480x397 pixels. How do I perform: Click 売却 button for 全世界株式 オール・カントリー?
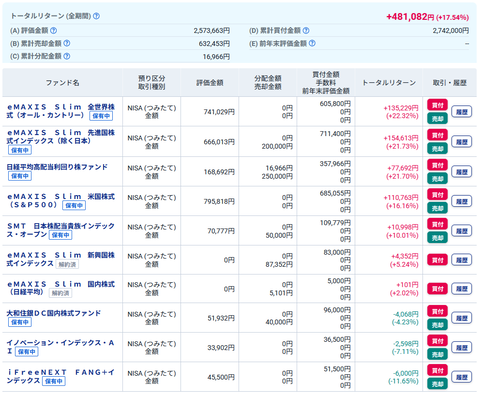[437, 119]
